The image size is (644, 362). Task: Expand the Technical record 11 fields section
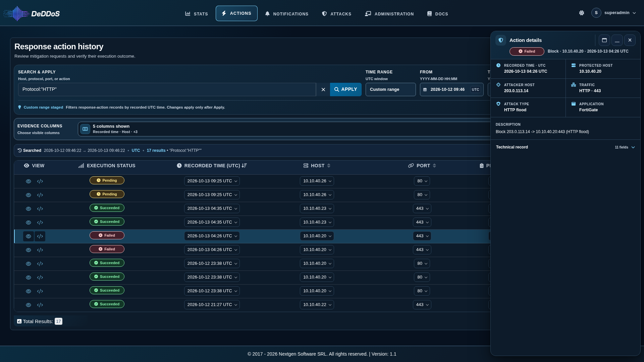coord(566,147)
